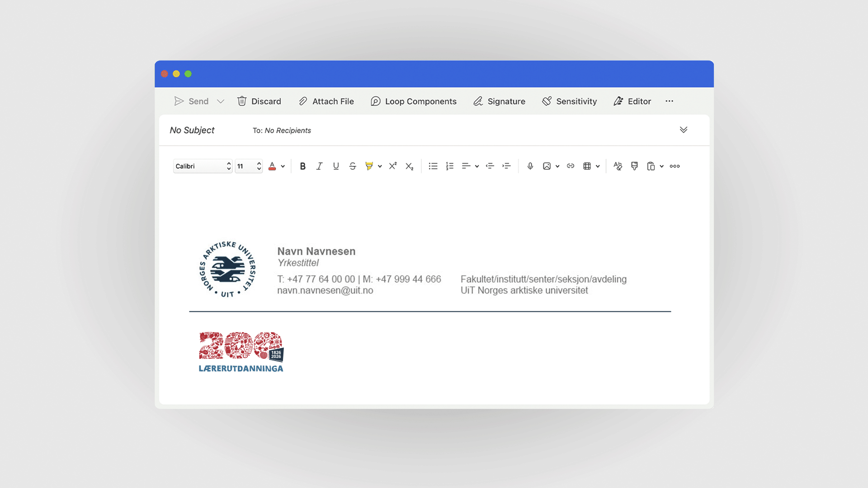
Task: Use the format painter
Action: pyautogui.click(x=635, y=166)
